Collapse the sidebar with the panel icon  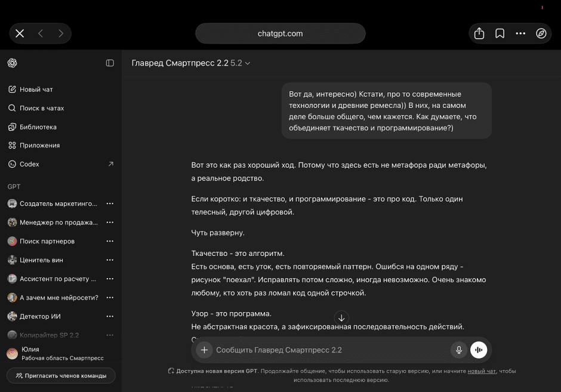point(110,63)
